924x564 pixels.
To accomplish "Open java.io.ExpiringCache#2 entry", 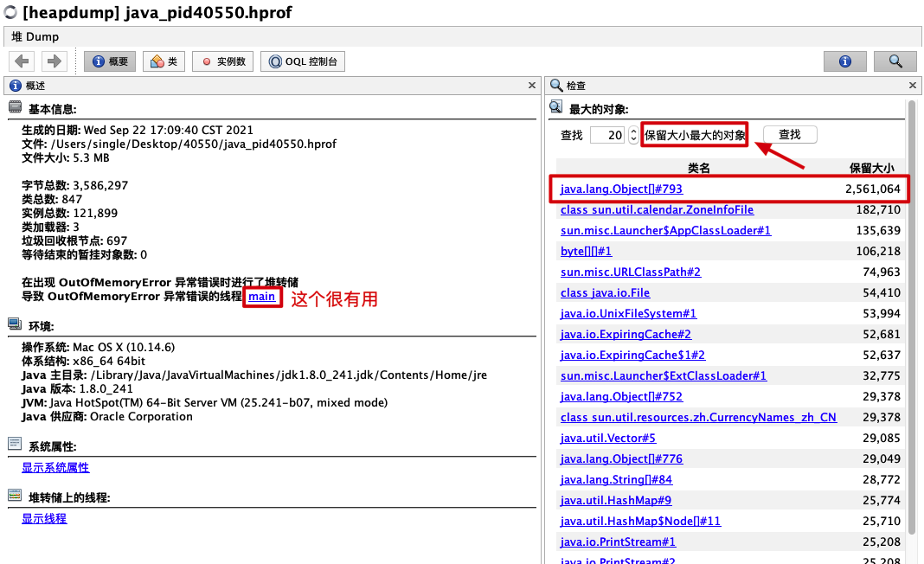I will [x=626, y=334].
